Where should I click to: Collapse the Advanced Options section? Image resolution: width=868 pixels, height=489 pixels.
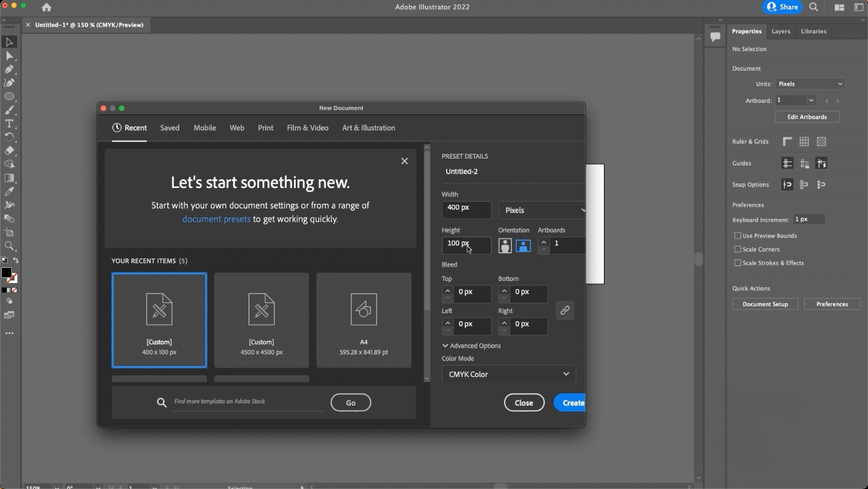click(471, 346)
